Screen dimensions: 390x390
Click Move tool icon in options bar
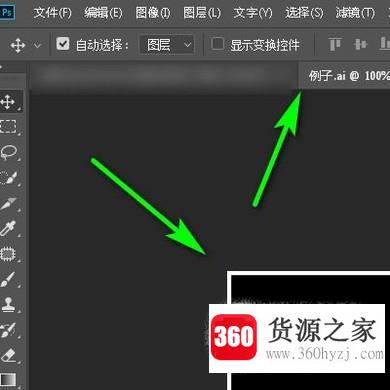[x=18, y=45]
